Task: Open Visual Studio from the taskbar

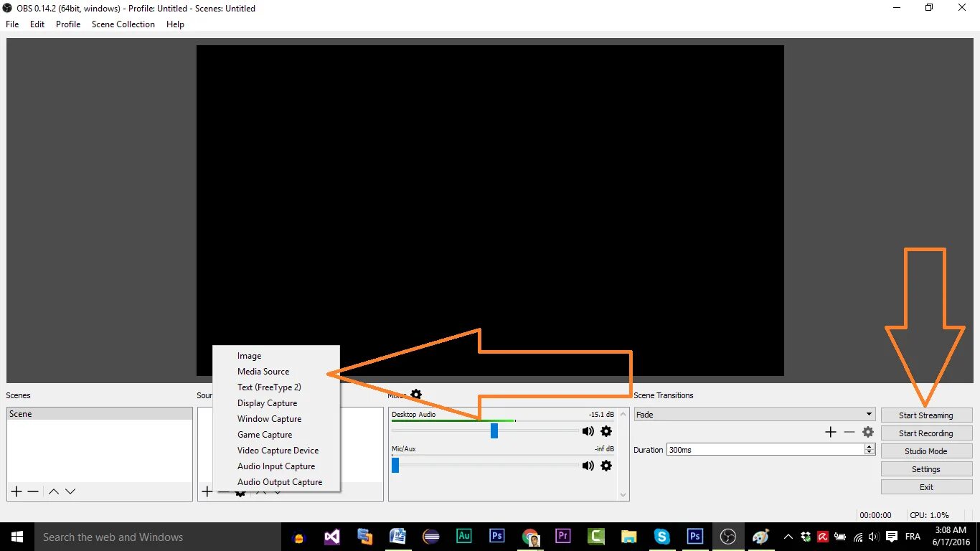Action: point(331,537)
